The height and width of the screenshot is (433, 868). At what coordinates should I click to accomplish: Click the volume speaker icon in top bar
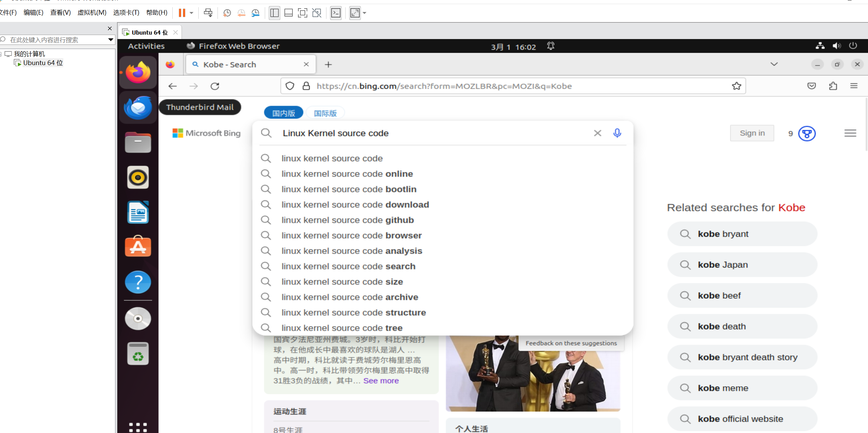pyautogui.click(x=836, y=46)
